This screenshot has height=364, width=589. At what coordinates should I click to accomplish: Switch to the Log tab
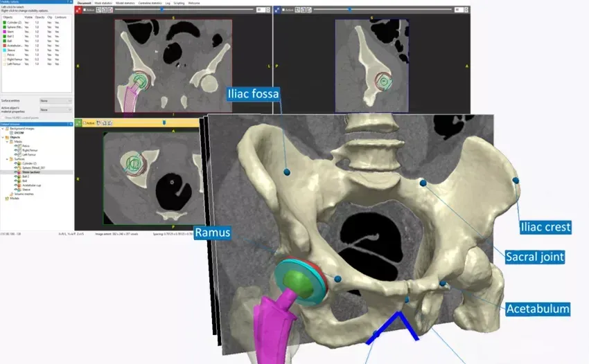click(168, 3)
